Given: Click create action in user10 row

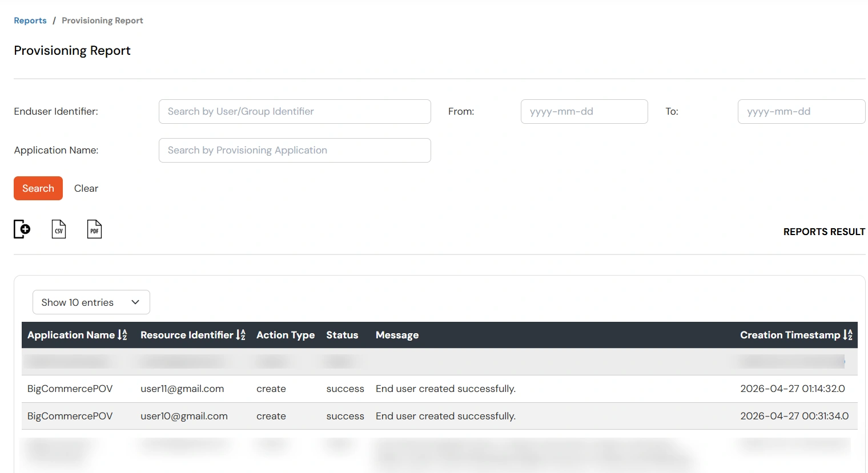Looking at the screenshot, I should [x=271, y=416].
